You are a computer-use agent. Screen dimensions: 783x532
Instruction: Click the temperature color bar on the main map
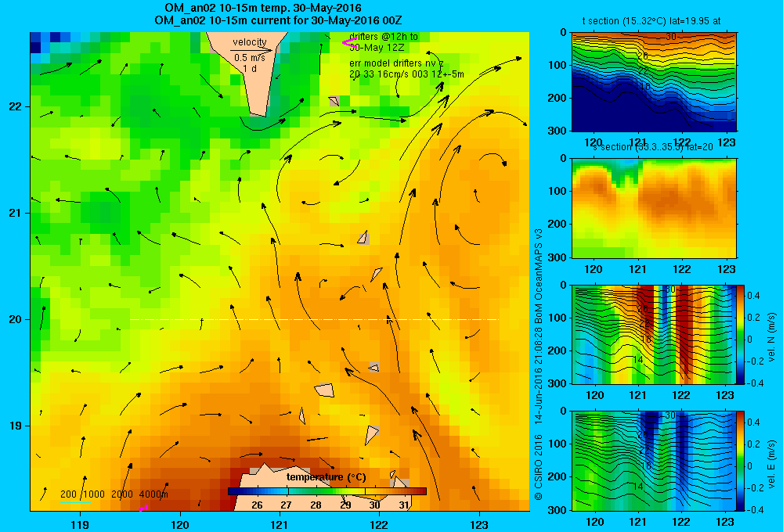(x=327, y=491)
